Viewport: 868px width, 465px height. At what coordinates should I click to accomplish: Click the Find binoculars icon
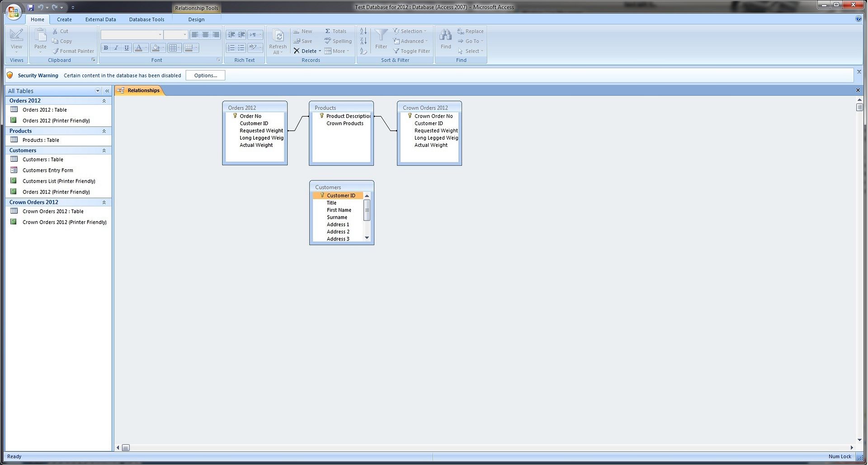click(445, 36)
